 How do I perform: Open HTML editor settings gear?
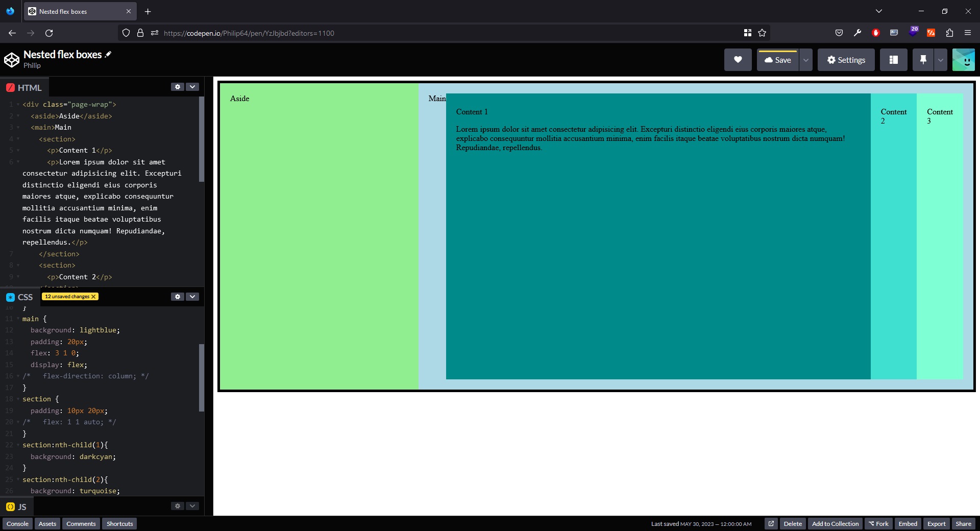click(177, 87)
